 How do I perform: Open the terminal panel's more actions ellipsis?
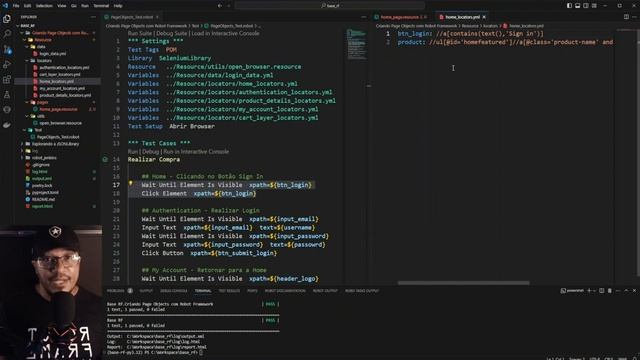coord(618,291)
